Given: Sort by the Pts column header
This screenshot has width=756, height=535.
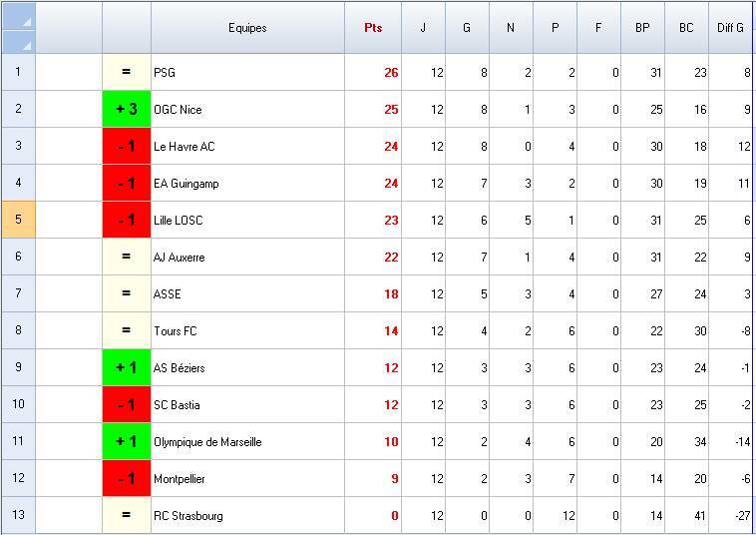Looking at the screenshot, I should [x=373, y=28].
